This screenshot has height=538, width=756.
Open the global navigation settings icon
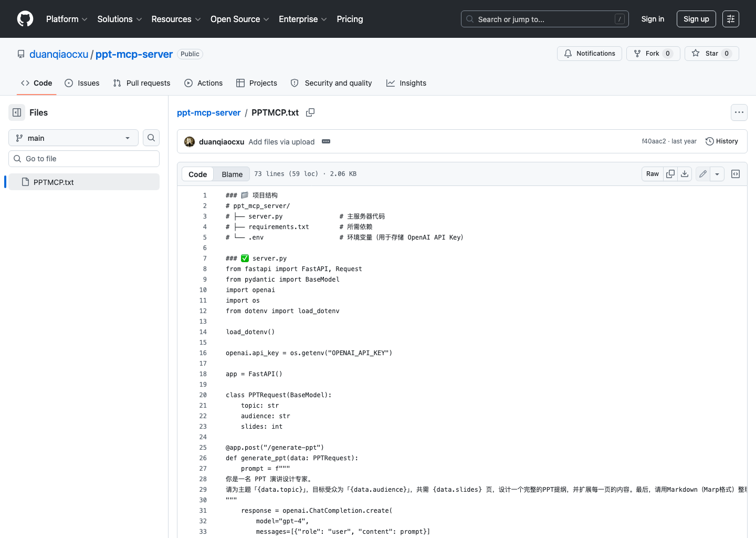coord(731,19)
